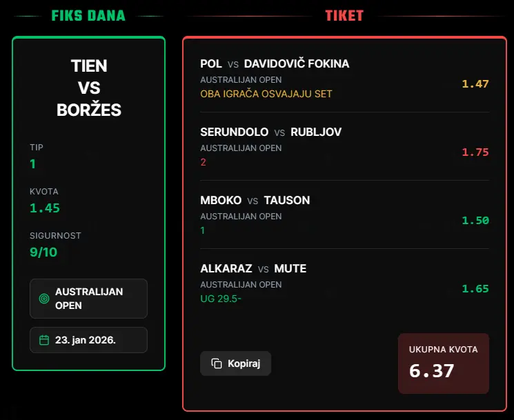Click the UG 29.5- tip text
Viewport: 514px width, 420px height.
221,298
